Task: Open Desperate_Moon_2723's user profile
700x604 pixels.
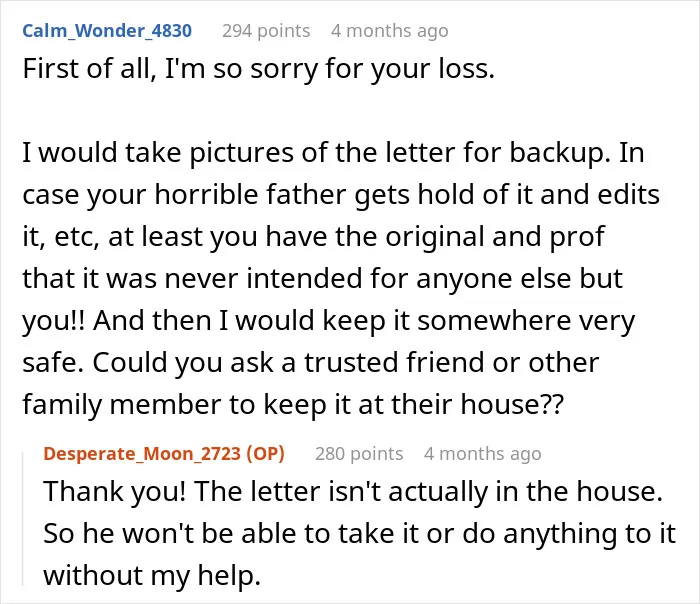Action: [142, 454]
